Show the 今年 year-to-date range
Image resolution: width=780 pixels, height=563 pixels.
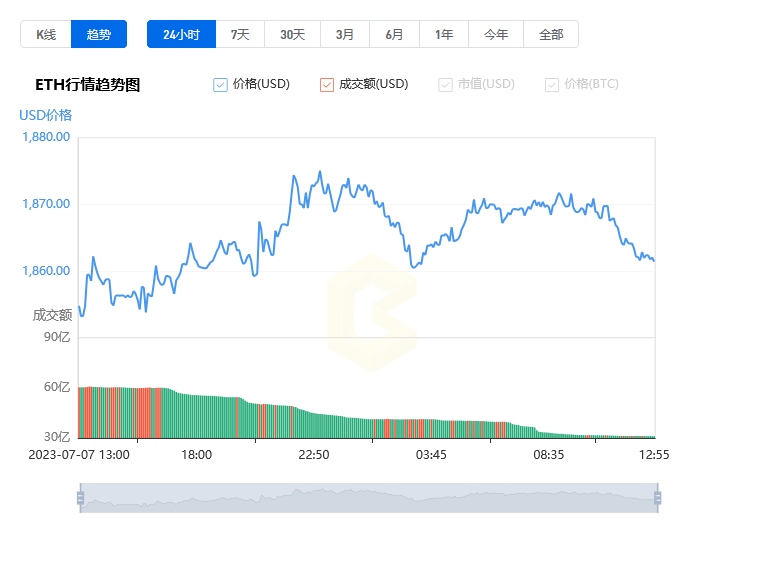(x=496, y=34)
